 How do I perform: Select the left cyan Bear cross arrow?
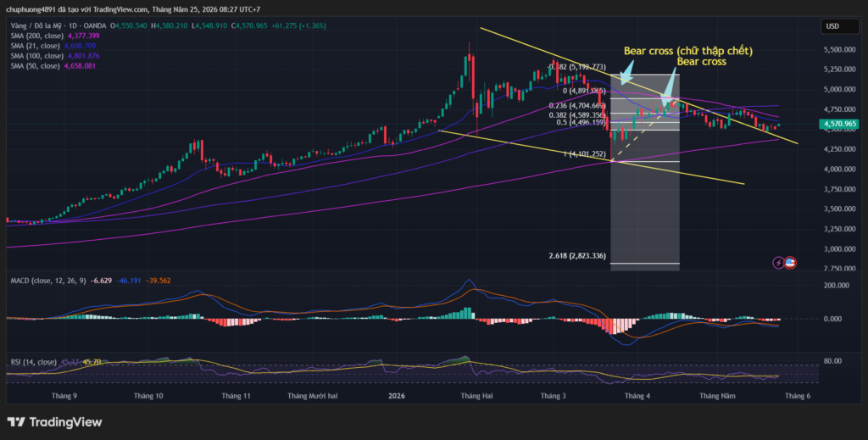pos(627,71)
